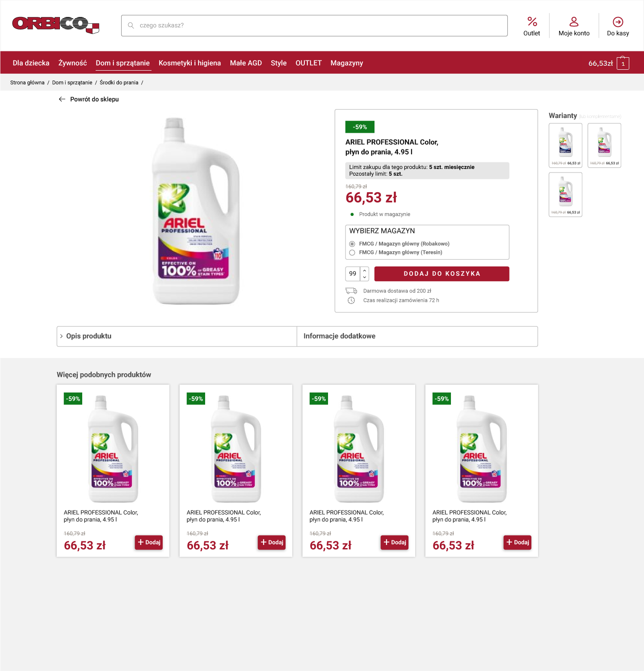
Task: Click the back arrow beside Powrót do sklepu
Action: pyautogui.click(x=62, y=99)
